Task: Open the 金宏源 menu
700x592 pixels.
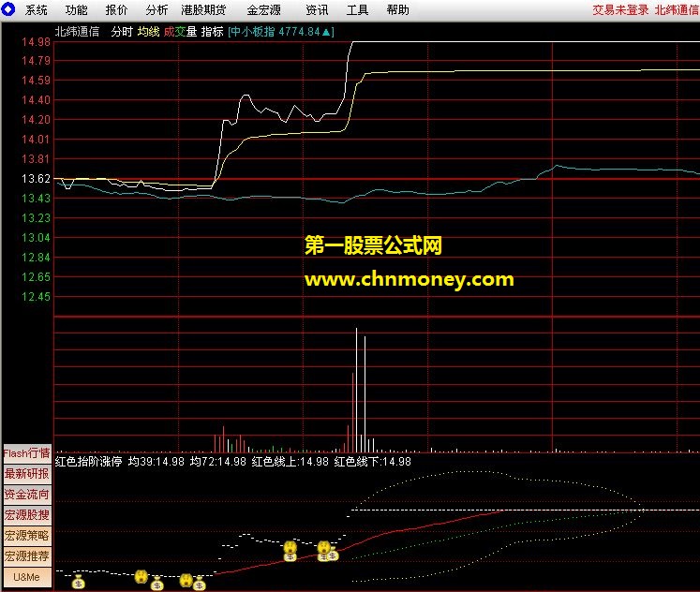Action: pos(264,9)
